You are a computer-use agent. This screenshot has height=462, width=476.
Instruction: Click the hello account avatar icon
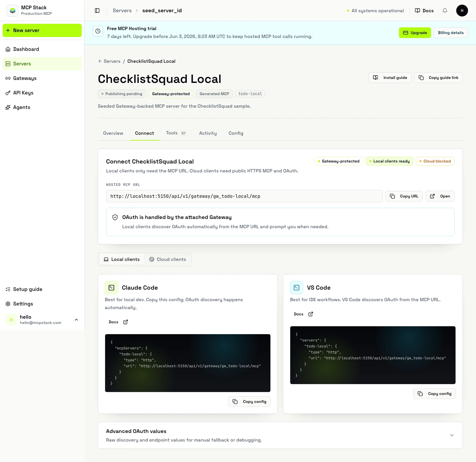point(11,320)
